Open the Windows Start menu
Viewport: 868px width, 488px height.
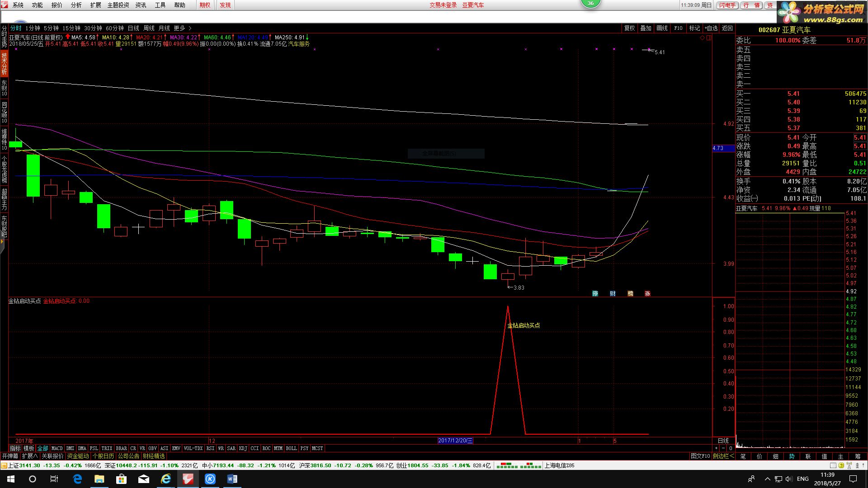[x=11, y=479]
